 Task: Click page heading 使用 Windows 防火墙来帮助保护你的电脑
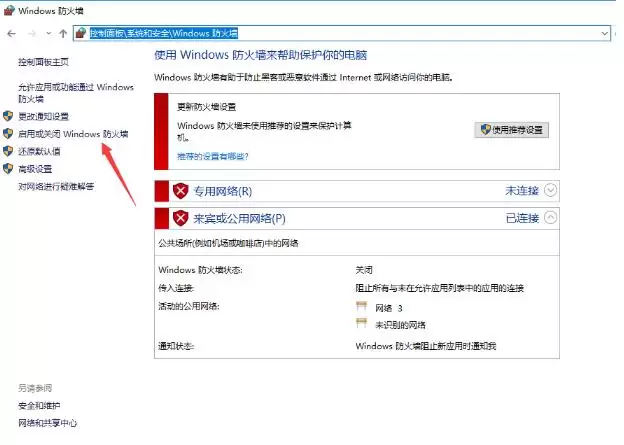[x=261, y=55]
